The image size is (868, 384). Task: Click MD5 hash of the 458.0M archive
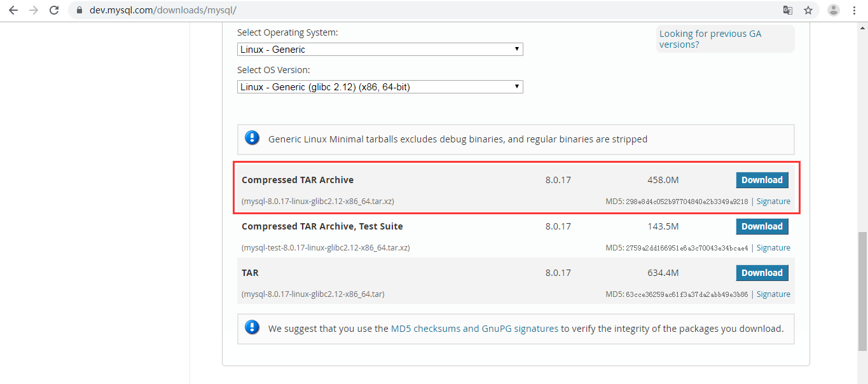pos(687,202)
